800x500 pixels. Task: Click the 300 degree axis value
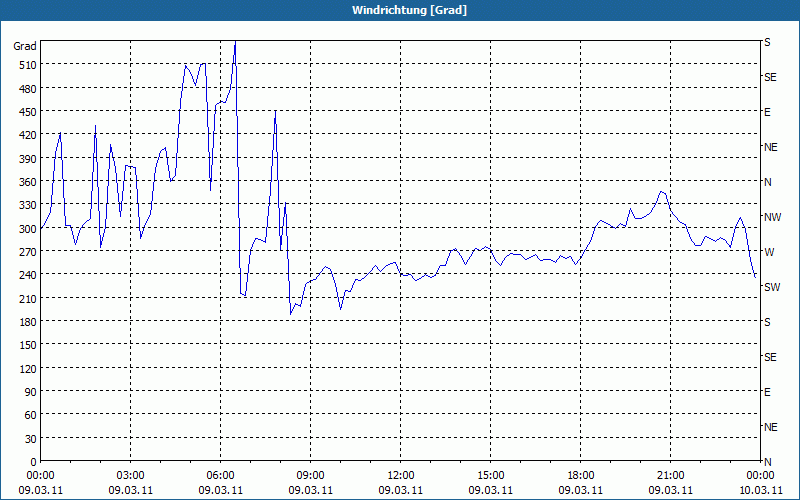click(28, 228)
